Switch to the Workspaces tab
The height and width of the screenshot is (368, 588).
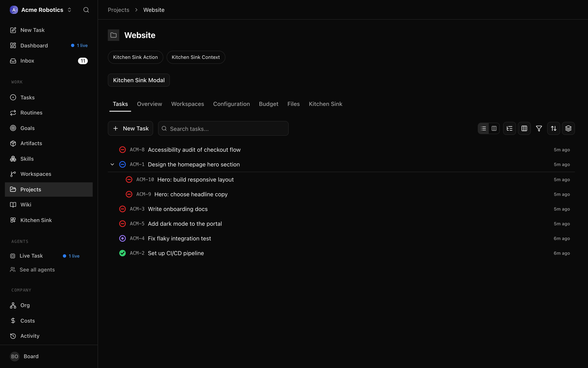coord(188,104)
